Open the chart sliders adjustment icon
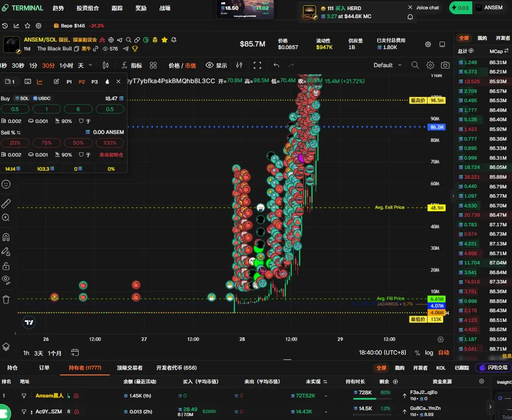Screen dimensions: 512x420 tap(239, 65)
